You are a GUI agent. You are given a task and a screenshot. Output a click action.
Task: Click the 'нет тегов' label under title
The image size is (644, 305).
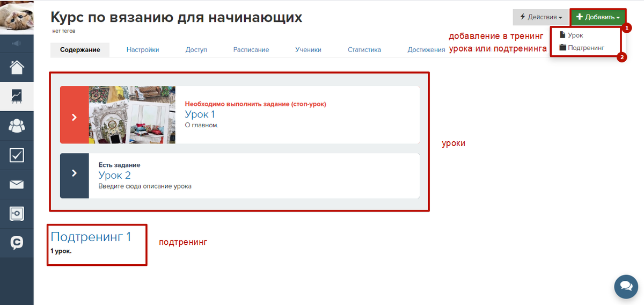point(64,31)
